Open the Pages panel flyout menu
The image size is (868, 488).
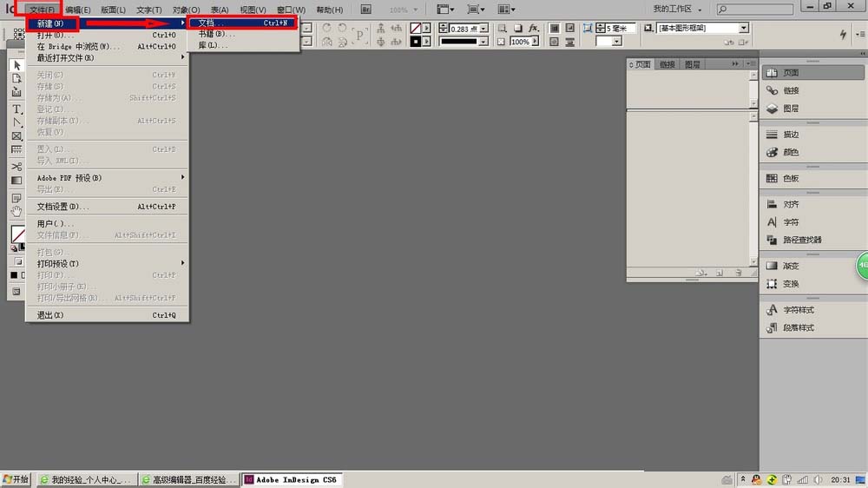tap(751, 64)
